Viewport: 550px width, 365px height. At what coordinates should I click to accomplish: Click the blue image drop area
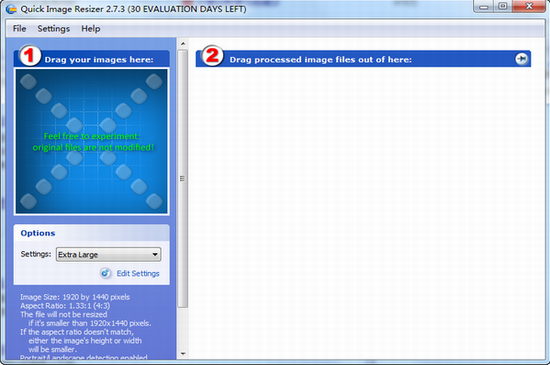[92, 141]
